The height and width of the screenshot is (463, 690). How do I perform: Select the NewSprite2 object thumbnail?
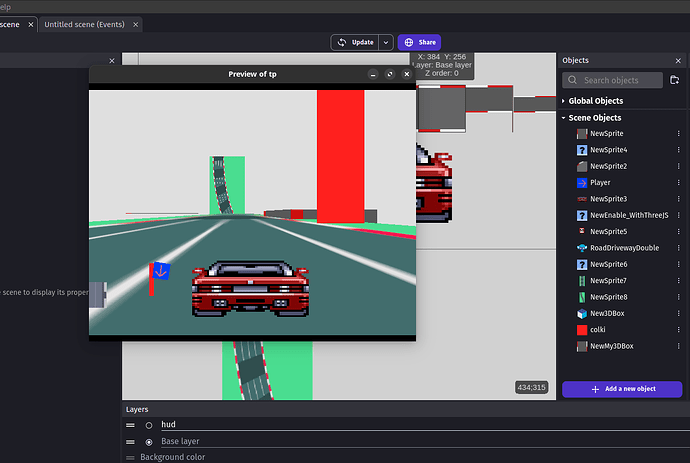coord(582,166)
